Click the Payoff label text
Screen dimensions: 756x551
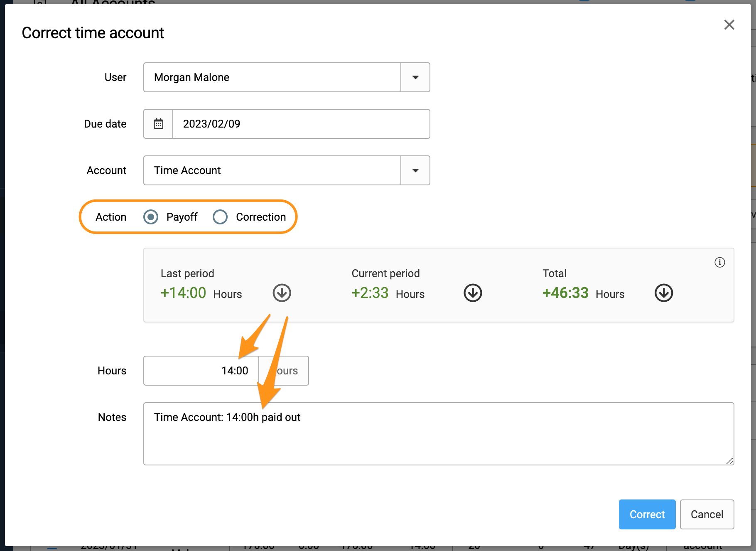coord(182,217)
